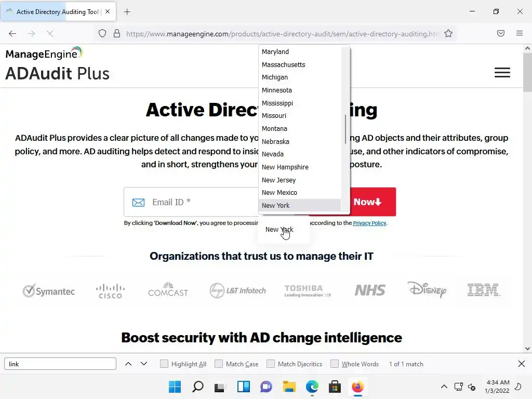Image resolution: width=532 pixels, height=399 pixels.
Task: Click the browser forward arrow
Action: coord(31,34)
